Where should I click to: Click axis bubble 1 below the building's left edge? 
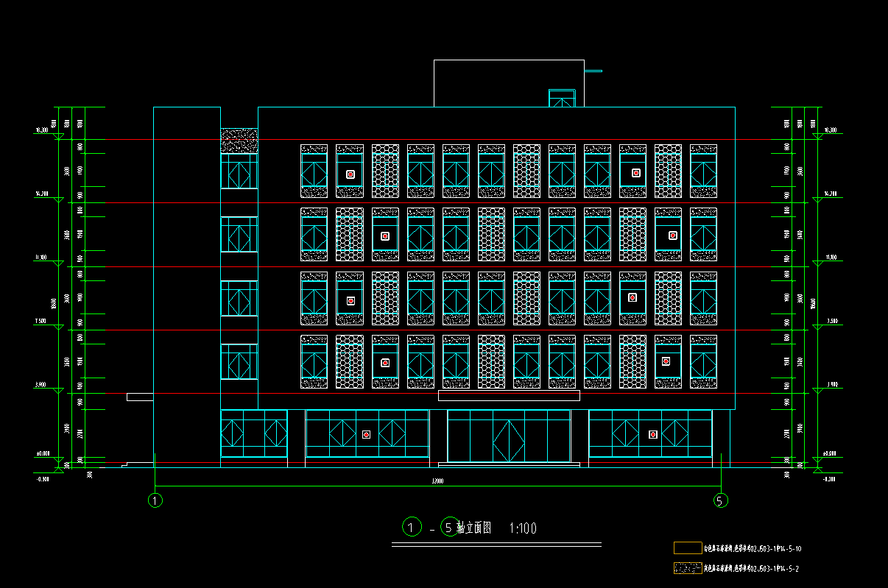155,500
